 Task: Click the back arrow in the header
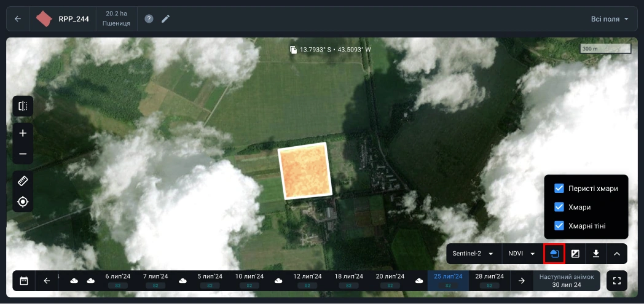18,19
